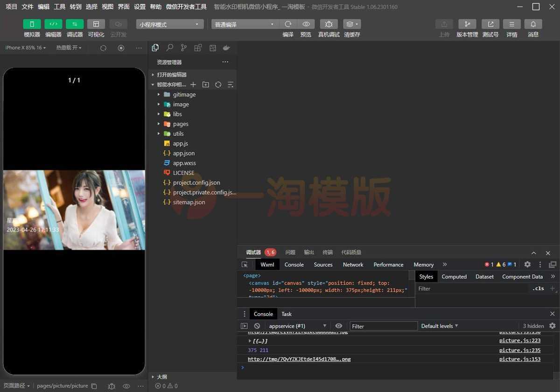Viewport: 560px width, 392px height.
Task: Open the 清缓存 clear cache dropdown
Action: 352,24
